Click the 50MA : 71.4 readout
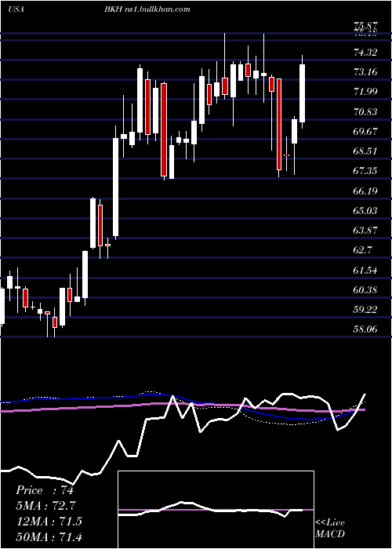The height and width of the screenshot is (549, 392). (49, 536)
